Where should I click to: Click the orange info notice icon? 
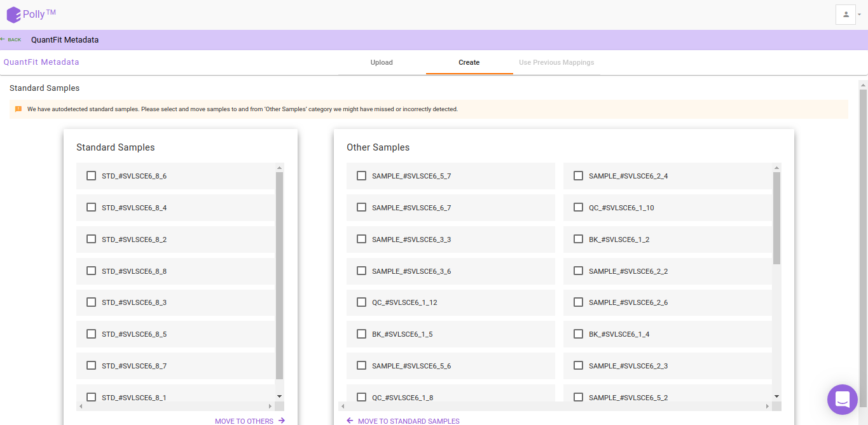18,109
